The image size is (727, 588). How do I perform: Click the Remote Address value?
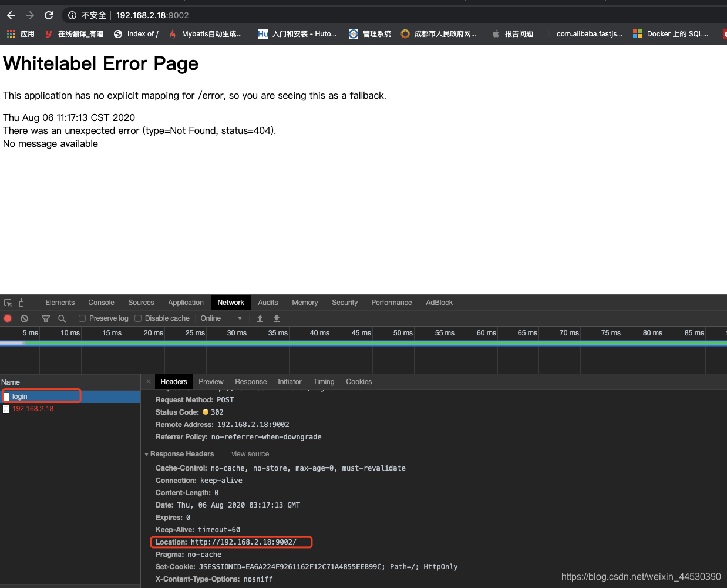pyautogui.click(x=253, y=425)
